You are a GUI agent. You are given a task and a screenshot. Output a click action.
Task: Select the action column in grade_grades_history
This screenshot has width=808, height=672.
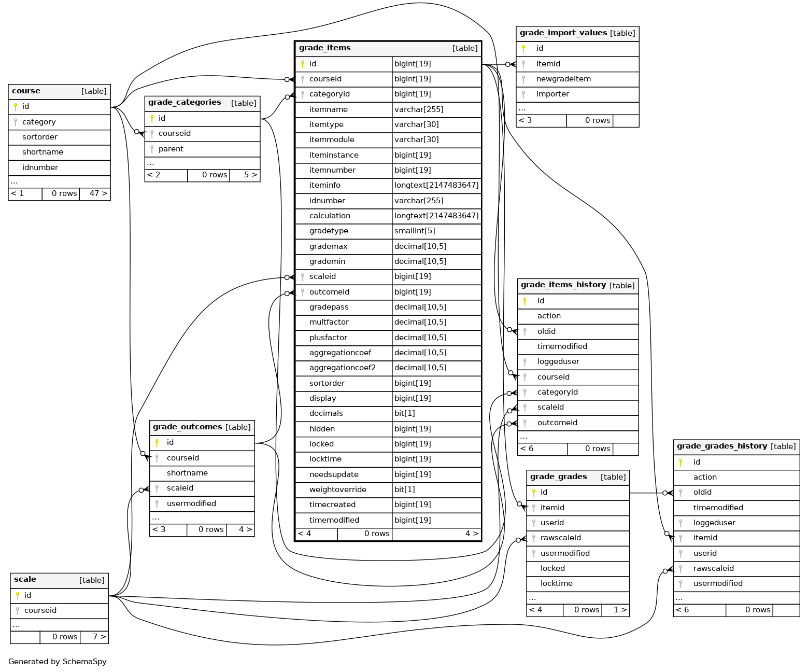pos(736,478)
